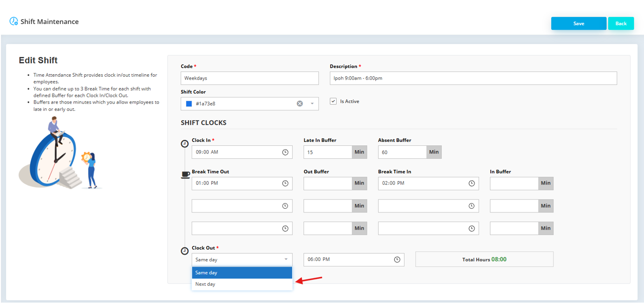Click the coffee cup break time icon
Image resolution: width=644 pixels, height=305 pixels.
click(x=185, y=175)
